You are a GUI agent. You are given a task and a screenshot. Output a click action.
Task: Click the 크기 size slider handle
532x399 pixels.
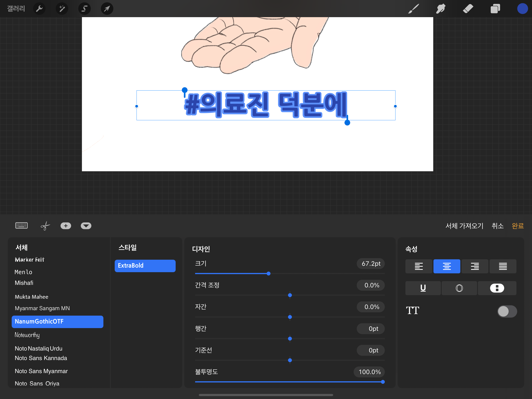coord(269,273)
